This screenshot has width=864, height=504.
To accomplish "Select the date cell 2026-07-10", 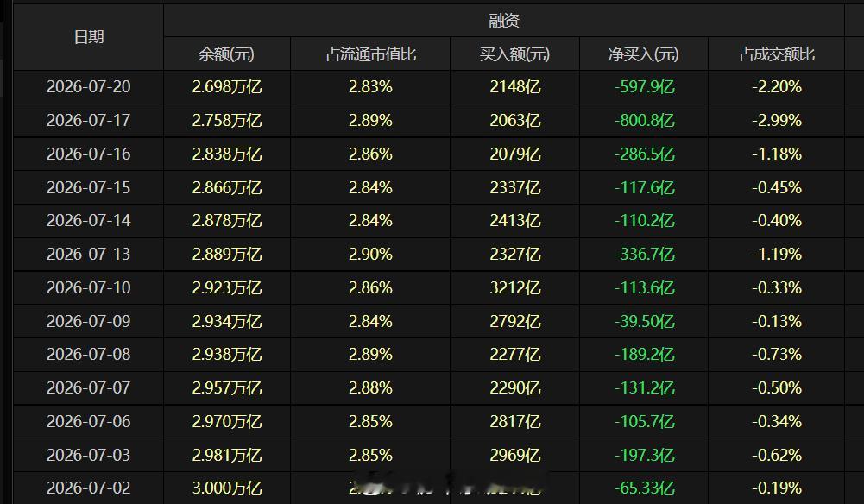I will [89, 287].
